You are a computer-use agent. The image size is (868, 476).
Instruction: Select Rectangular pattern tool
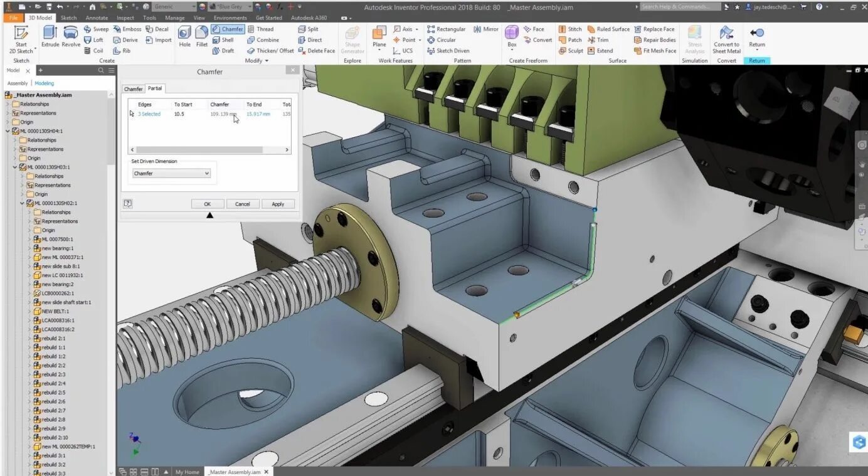(x=447, y=29)
